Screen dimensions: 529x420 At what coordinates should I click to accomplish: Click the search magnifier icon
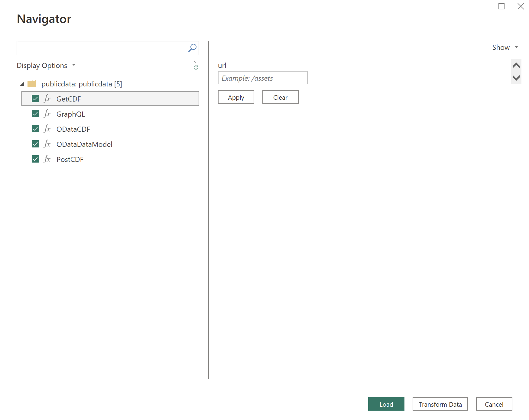[192, 47]
